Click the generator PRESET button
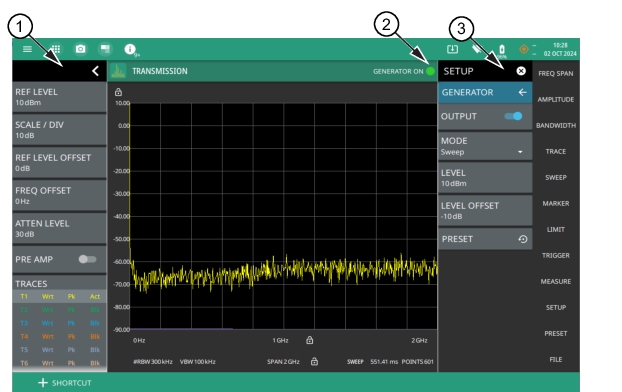 click(x=485, y=239)
